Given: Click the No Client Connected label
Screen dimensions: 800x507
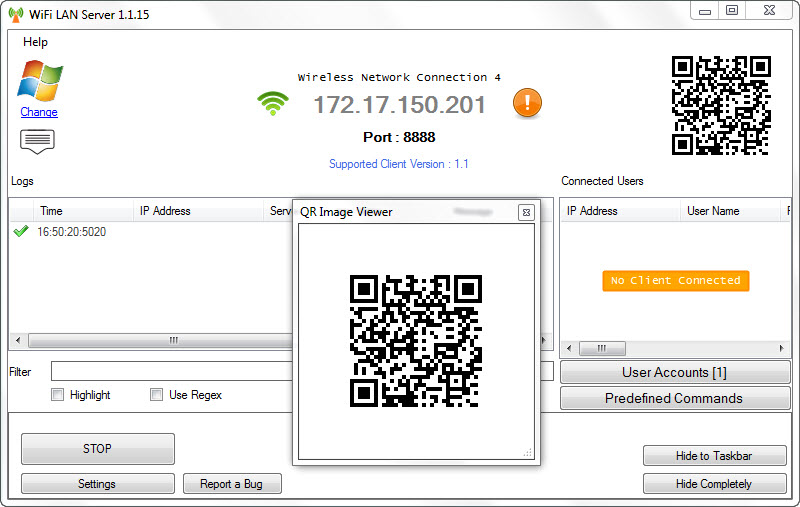Looking at the screenshot, I should [x=676, y=281].
